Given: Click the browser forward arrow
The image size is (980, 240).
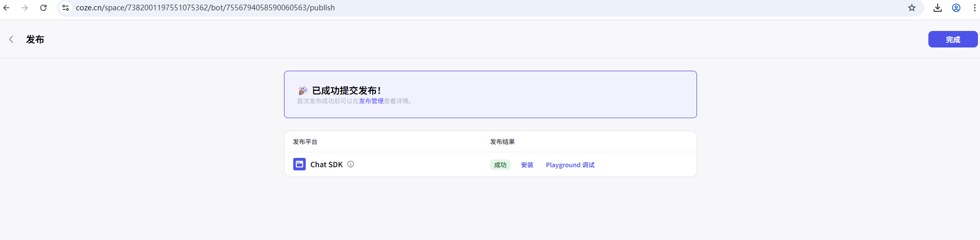Looking at the screenshot, I should (25, 8).
